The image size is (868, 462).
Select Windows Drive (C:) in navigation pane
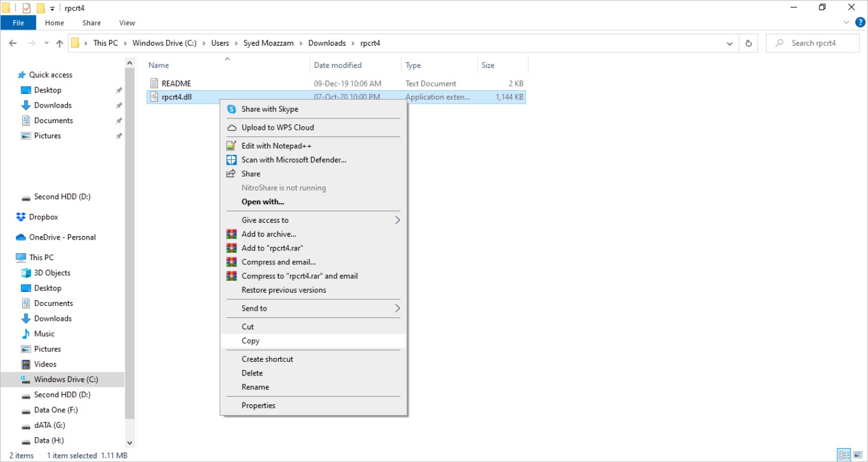[65, 380]
